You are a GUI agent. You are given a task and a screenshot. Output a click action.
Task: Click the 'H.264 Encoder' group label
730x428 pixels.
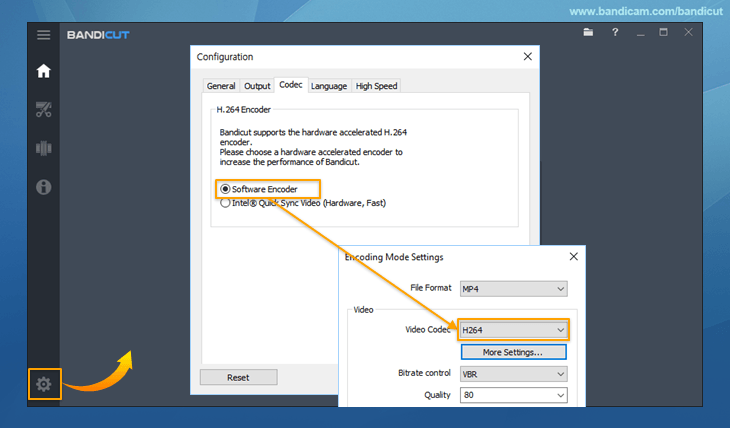click(243, 110)
